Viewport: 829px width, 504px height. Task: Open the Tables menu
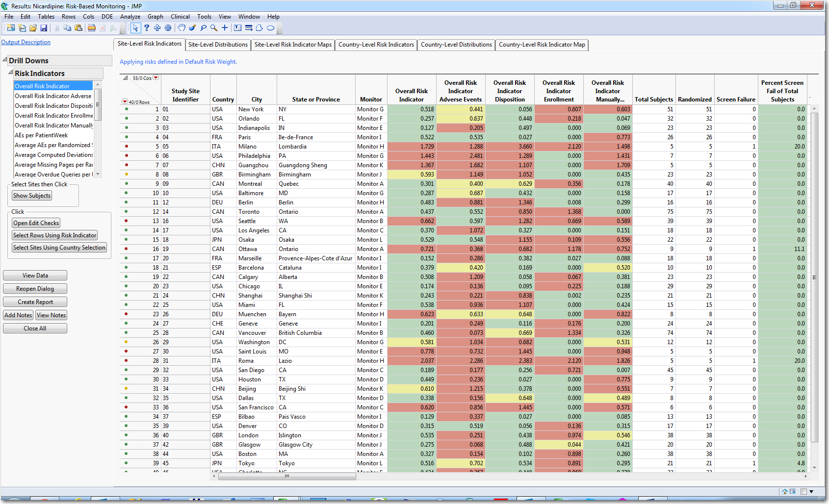46,17
